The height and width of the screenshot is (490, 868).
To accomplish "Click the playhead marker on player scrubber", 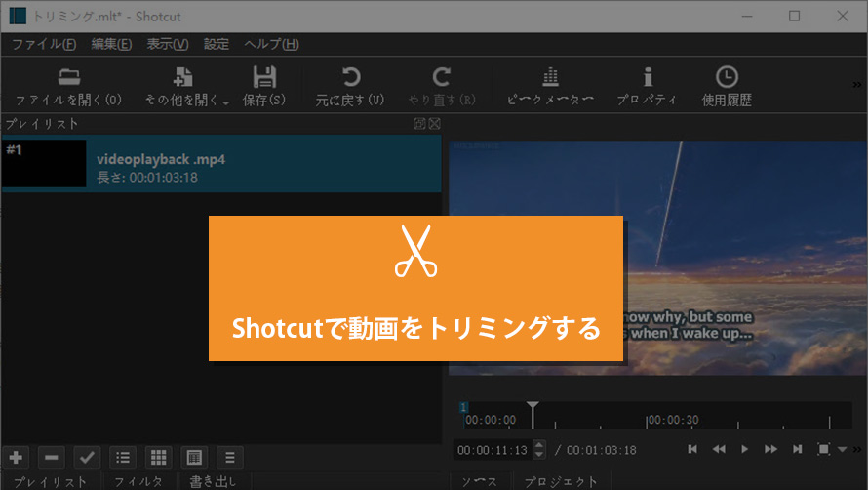I will (532, 408).
